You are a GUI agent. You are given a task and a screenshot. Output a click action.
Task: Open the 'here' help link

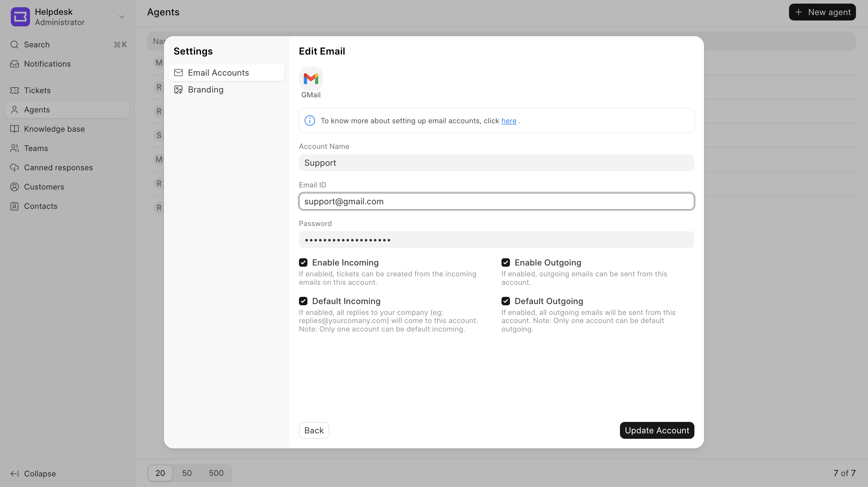tap(509, 121)
